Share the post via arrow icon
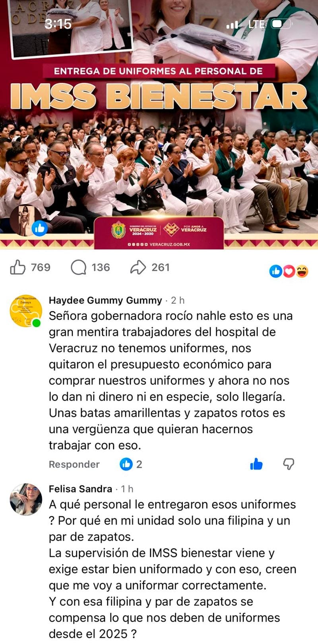 [138, 267]
